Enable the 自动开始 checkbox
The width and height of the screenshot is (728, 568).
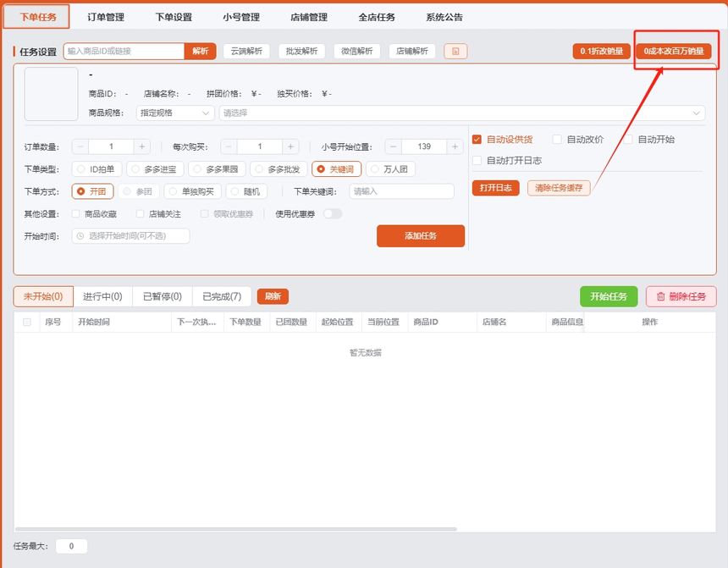click(628, 140)
